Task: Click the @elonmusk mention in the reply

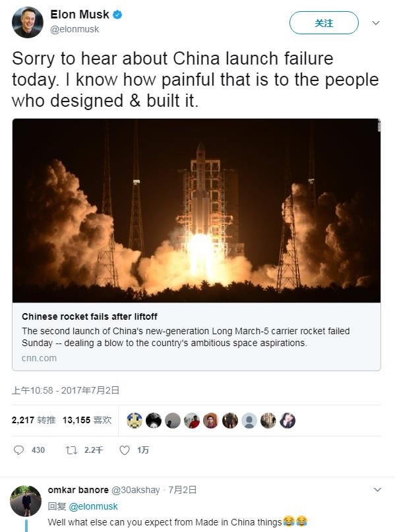Action: point(93,506)
